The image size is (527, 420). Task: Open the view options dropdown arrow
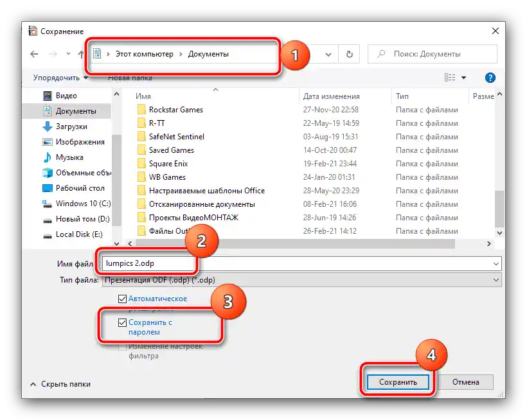click(x=464, y=78)
